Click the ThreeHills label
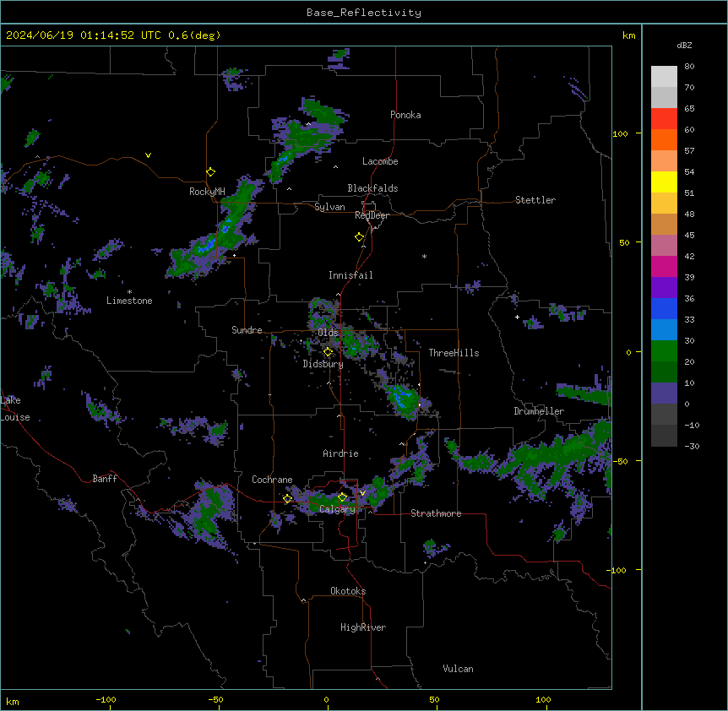The width and height of the screenshot is (728, 711). point(454,353)
